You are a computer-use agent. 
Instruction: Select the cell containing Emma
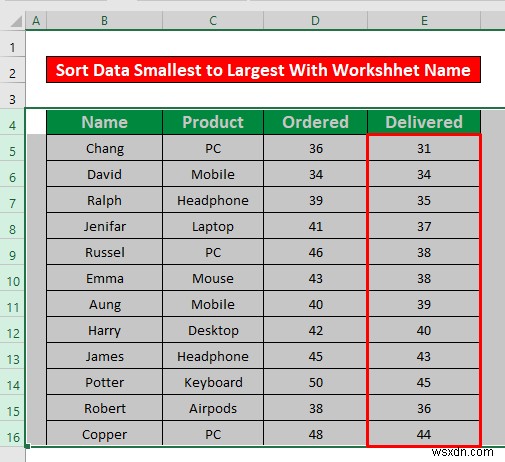tap(105, 278)
